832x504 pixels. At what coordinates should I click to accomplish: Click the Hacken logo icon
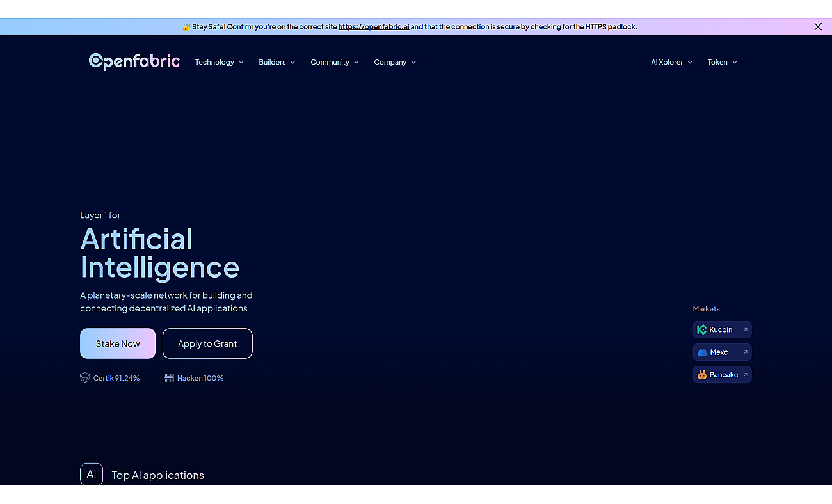coord(169,378)
